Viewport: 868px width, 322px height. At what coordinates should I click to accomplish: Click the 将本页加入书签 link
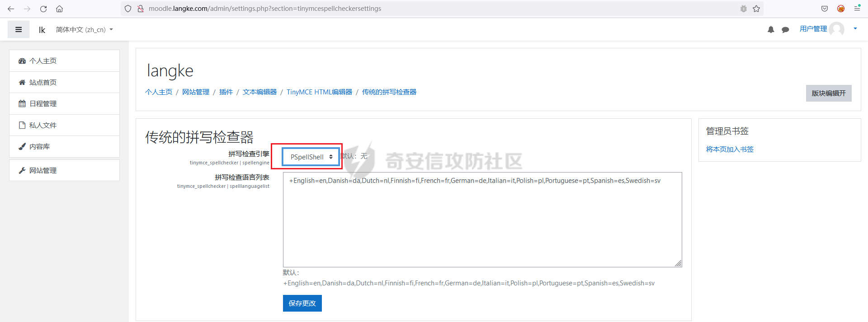pyautogui.click(x=730, y=149)
